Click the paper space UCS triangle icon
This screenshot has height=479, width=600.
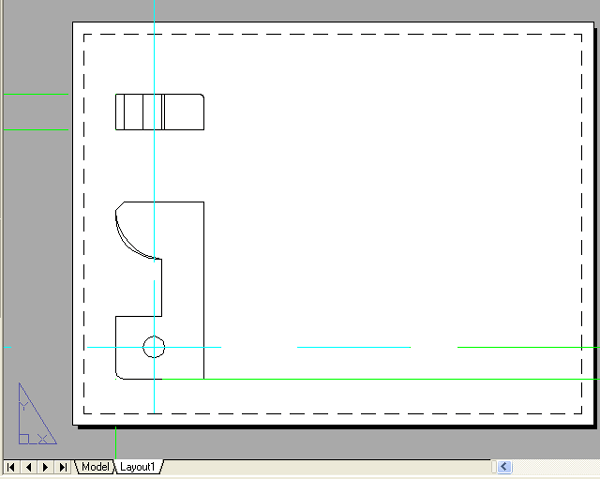[x=32, y=415]
